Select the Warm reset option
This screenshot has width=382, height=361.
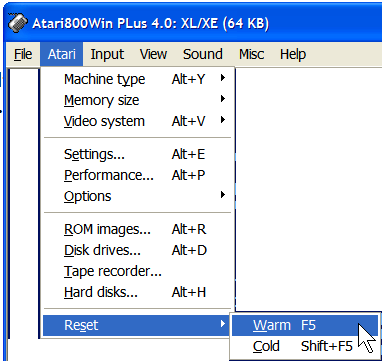pyautogui.click(x=305, y=325)
